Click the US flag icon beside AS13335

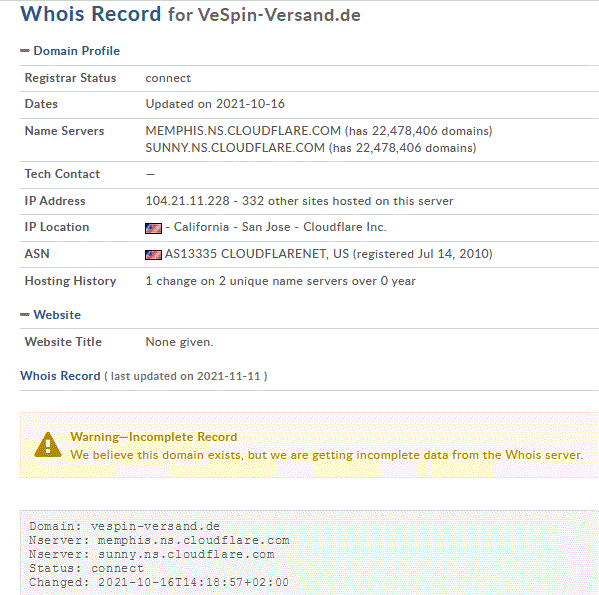coord(154,255)
